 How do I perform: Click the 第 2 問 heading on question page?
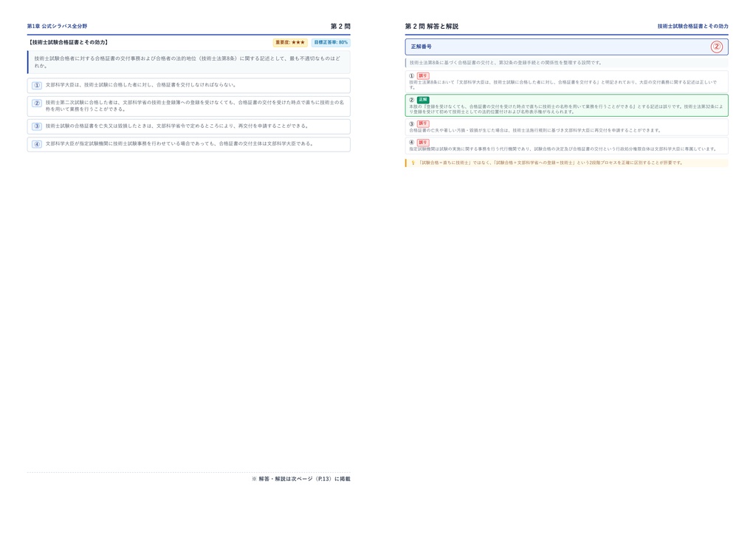(340, 26)
